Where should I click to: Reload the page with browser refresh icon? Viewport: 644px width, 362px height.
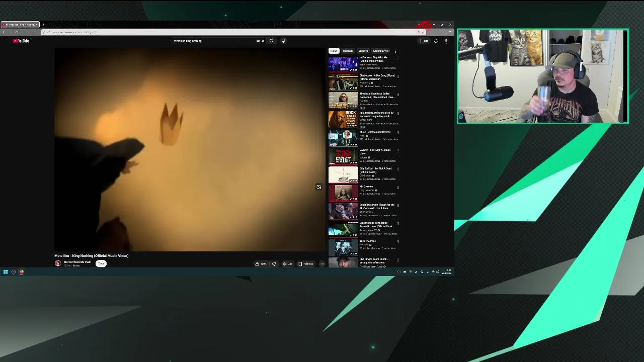tap(17, 32)
